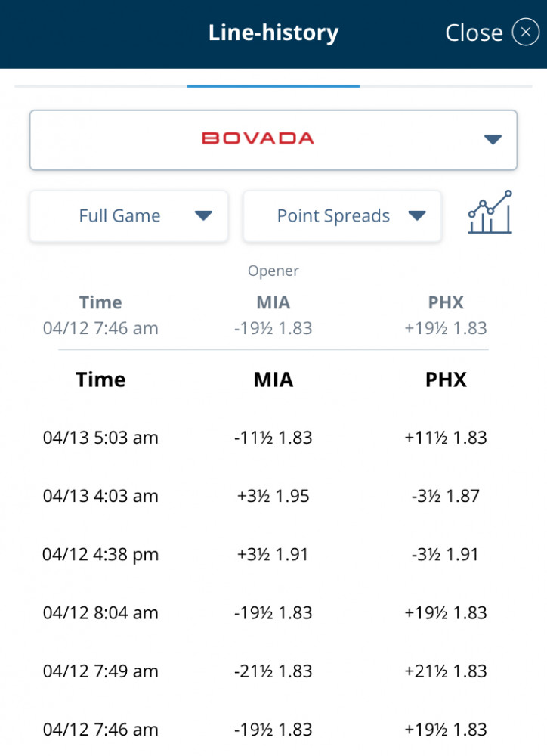Click MIA -21½ 1.83 line value
Image resolution: width=547 pixels, height=756 pixels.
pyautogui.click(x=273, y=671)
